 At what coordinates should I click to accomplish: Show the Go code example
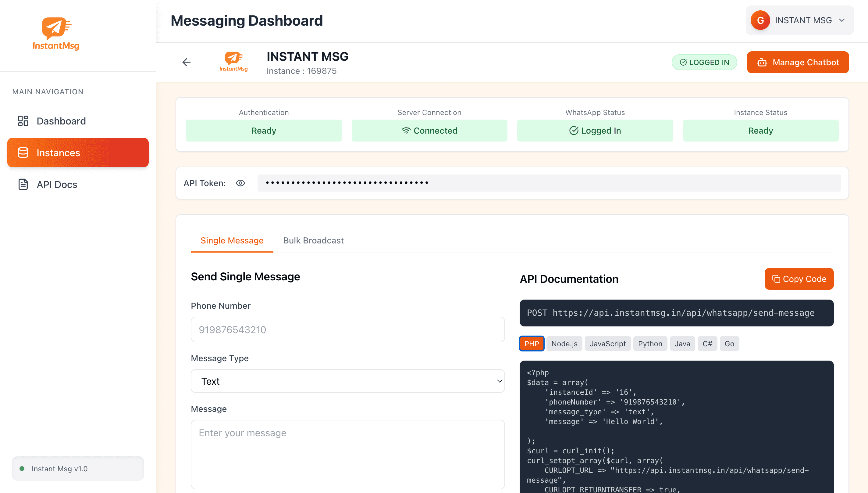click(729, 344)
